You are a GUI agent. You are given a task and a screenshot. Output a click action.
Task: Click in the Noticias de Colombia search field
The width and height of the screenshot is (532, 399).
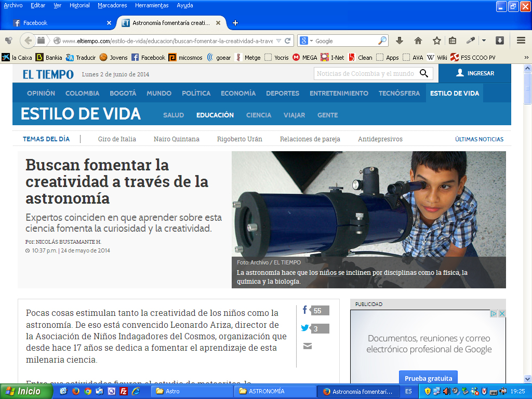365,73
